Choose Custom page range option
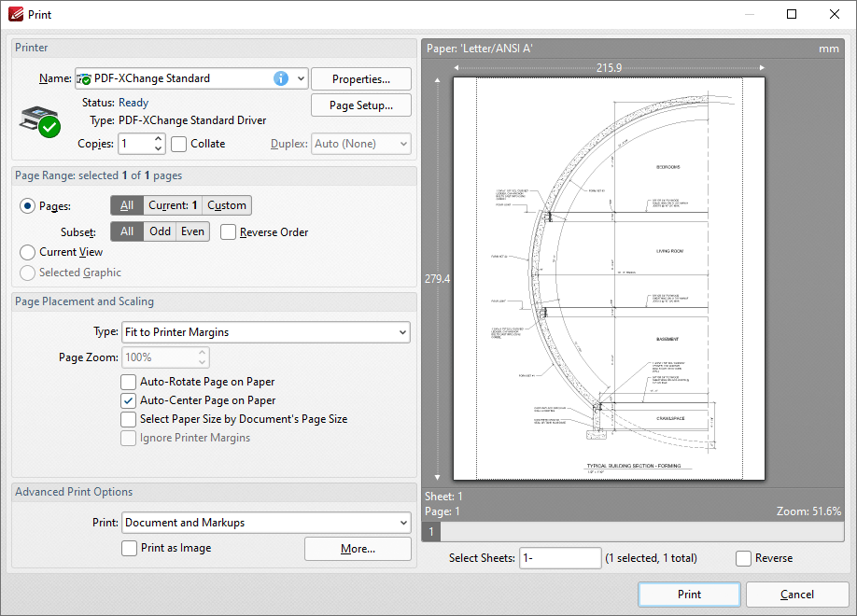Viewport: 857px width, 616px height. 226,205
